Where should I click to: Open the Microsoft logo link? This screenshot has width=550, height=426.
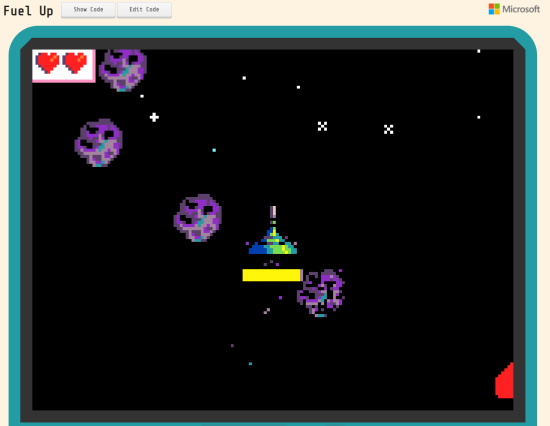(x=514, y=9)
